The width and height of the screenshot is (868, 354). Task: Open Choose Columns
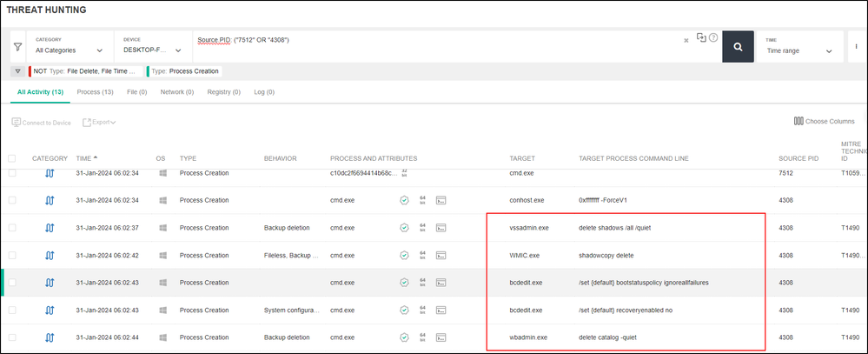point(825,121)
